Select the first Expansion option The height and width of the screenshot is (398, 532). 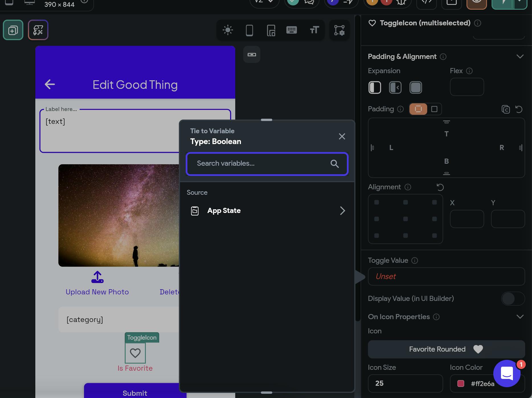point(375,87)
